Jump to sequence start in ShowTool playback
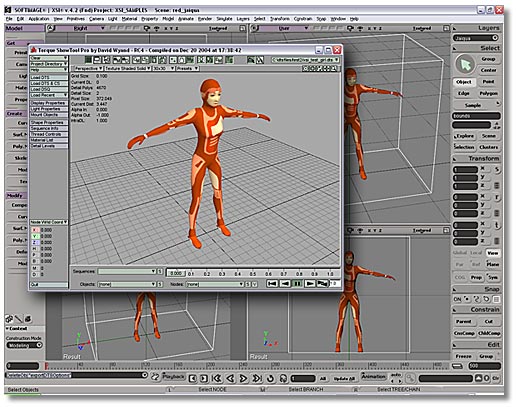Image resolution: width=516 pixels, height=407 pixels. 272,284
